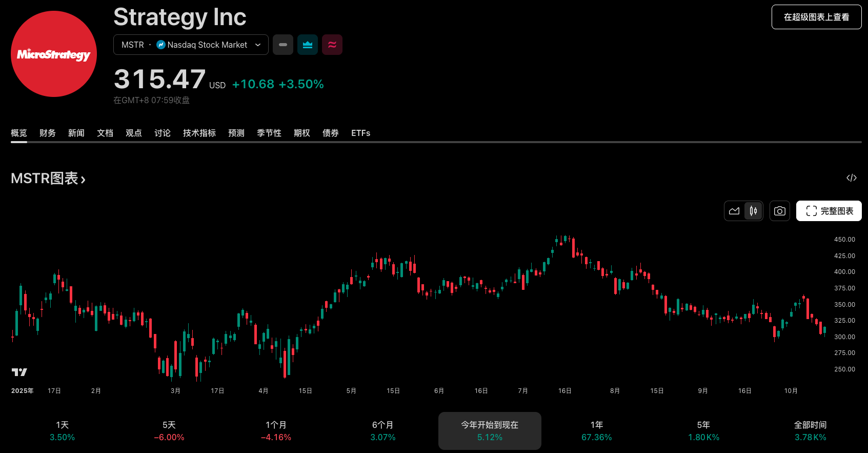Screen dimensions: 868x453
Task: Click the MicroStrategy red logo
Action: pos(54,54)
